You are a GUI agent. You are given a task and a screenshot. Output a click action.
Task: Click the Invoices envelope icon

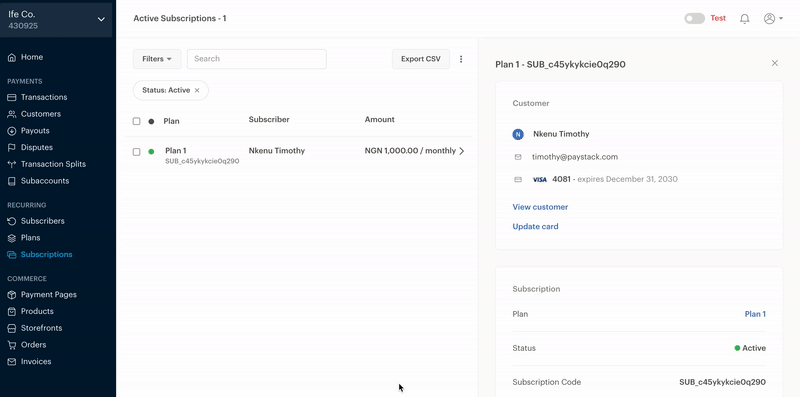click(x=12, y=361)
